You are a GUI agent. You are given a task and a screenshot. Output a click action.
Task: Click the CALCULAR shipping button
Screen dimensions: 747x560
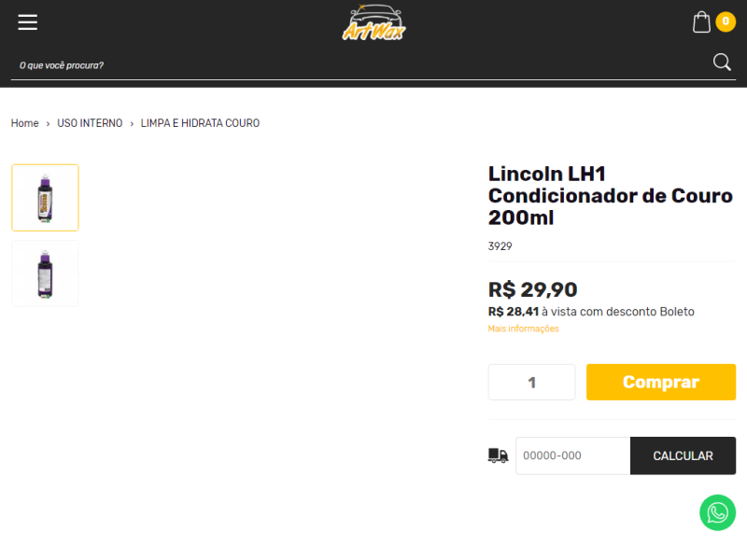(683, 455)
